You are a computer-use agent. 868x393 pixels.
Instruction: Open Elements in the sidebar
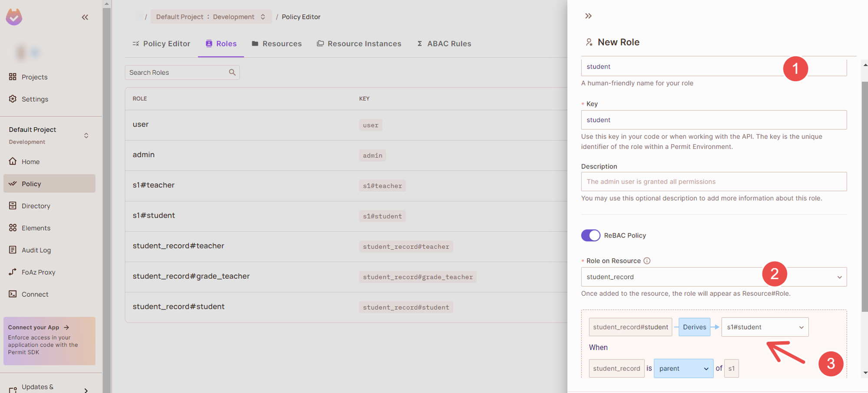click(36, 228)
